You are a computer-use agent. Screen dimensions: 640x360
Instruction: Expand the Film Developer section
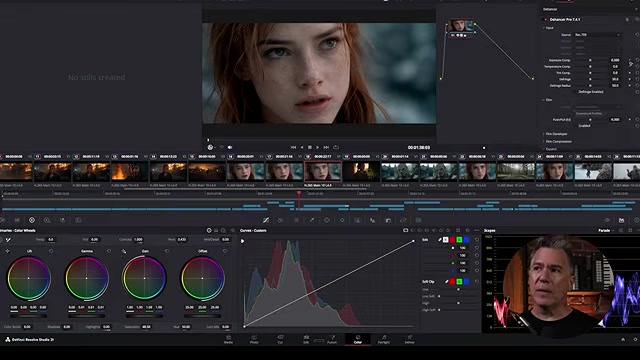pos(544,134)
